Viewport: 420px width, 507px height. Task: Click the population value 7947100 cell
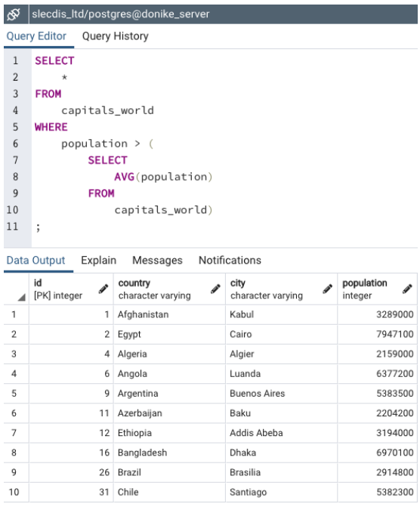pyautogui.click(x=378, y=334)
